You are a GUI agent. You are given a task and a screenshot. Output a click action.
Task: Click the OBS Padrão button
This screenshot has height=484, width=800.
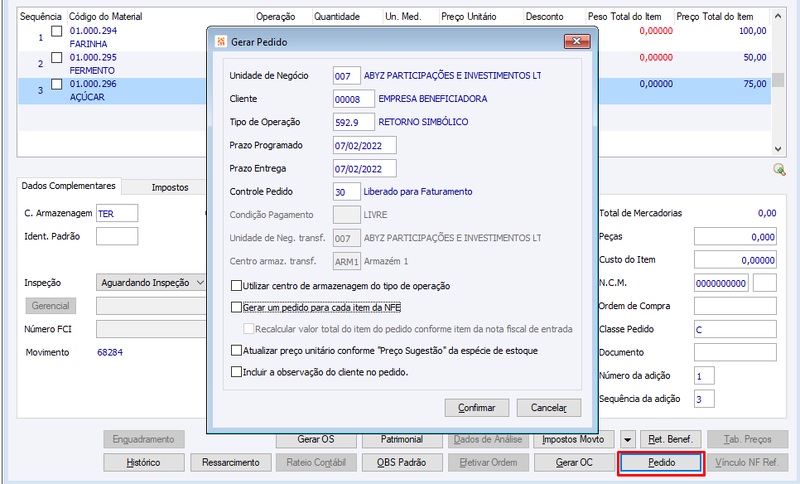coord(402,463)
